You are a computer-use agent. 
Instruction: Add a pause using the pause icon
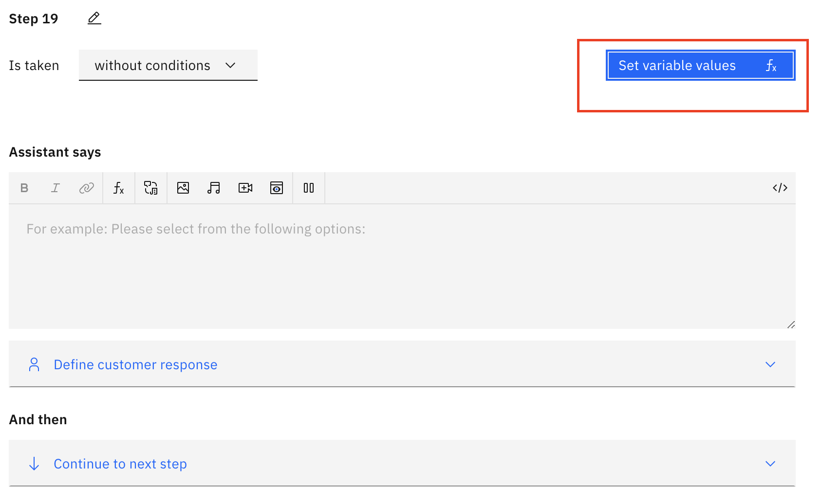point(309,188)
